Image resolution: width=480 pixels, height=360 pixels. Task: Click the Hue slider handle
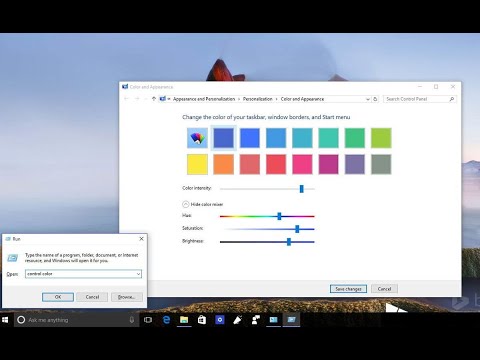click(279, 216)
